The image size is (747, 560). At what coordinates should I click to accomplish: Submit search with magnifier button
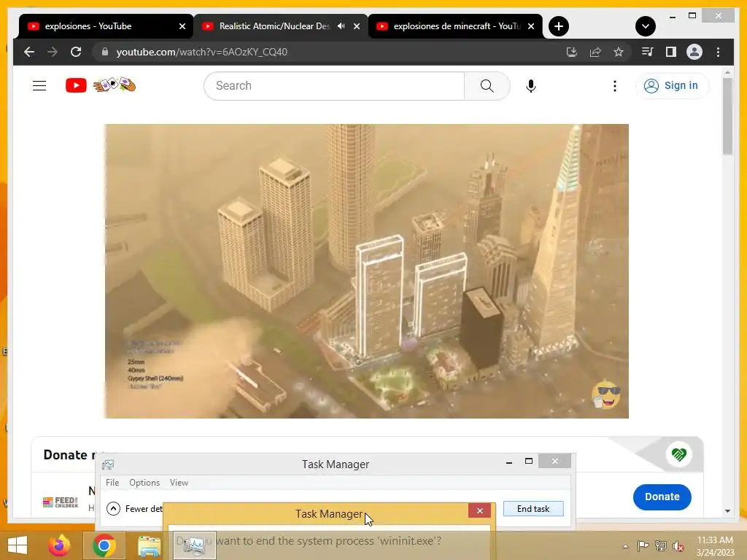pyautogui.click(x=487, y=86)
